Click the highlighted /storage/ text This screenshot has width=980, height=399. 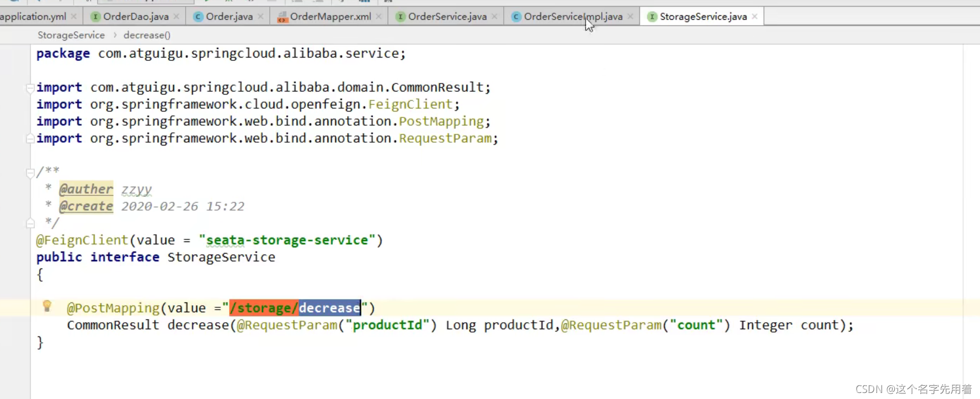pos(264,308)
